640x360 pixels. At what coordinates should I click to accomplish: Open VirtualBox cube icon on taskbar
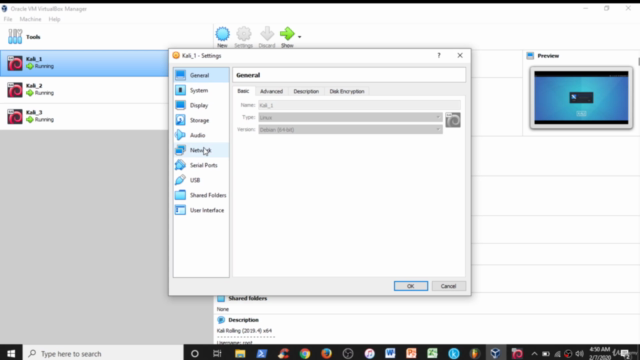coord(496,353)
